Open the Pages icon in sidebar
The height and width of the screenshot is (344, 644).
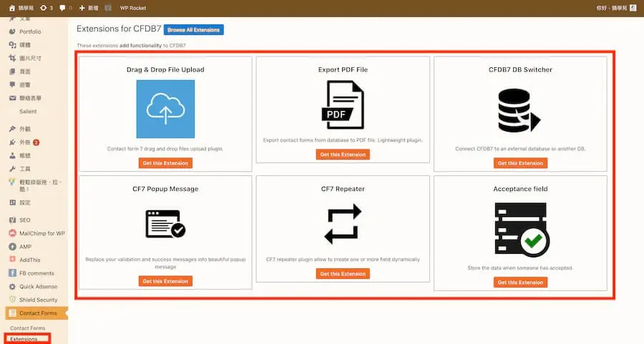12,72
